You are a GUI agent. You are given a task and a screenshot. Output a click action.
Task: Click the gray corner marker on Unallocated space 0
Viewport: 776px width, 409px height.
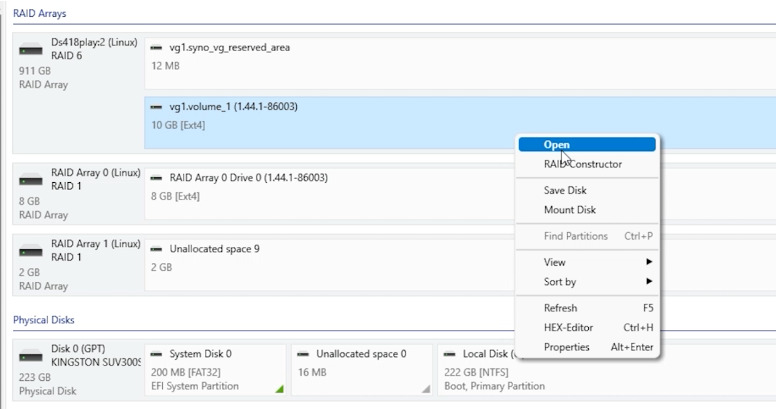(426, 389)
